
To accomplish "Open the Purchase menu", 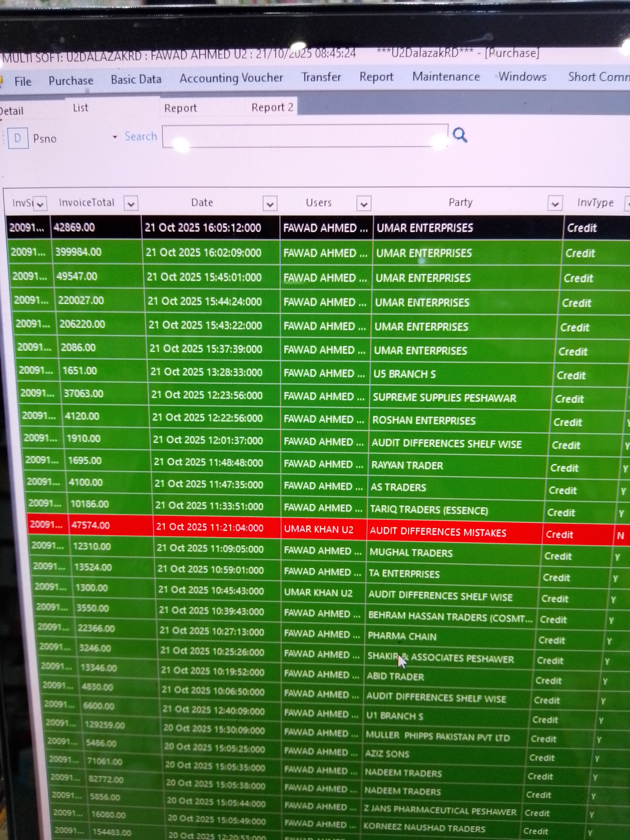I will [71, 81].
